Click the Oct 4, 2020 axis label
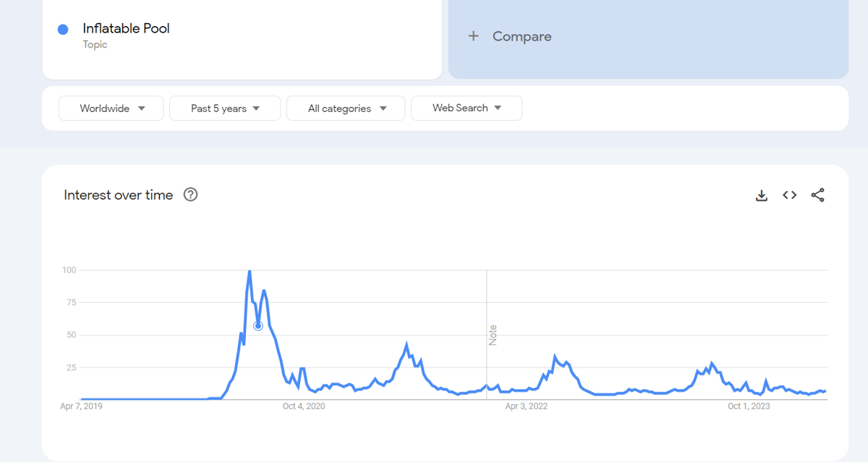Viewport: 868px width, 462px height. pos(304,406)
